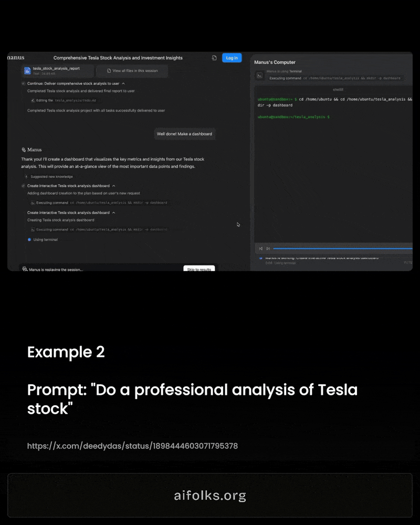This screenshot has width=420, height=525.
Task: Collapse the second Create interactive Tesla dashboard step
Action: (x=114, y=213)
